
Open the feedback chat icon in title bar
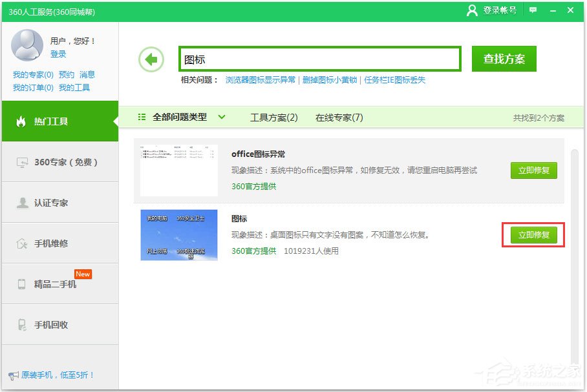pyautogui.click(x=532, y=11)
